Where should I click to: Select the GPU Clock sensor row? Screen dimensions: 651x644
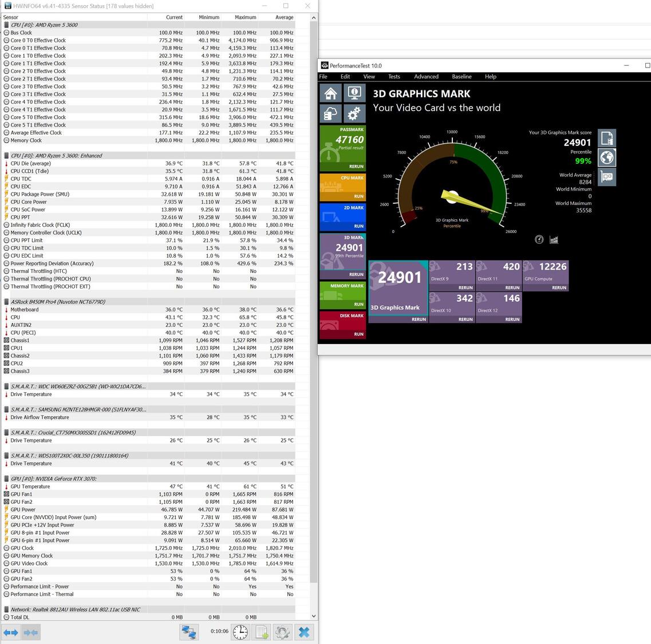(149, 548)
